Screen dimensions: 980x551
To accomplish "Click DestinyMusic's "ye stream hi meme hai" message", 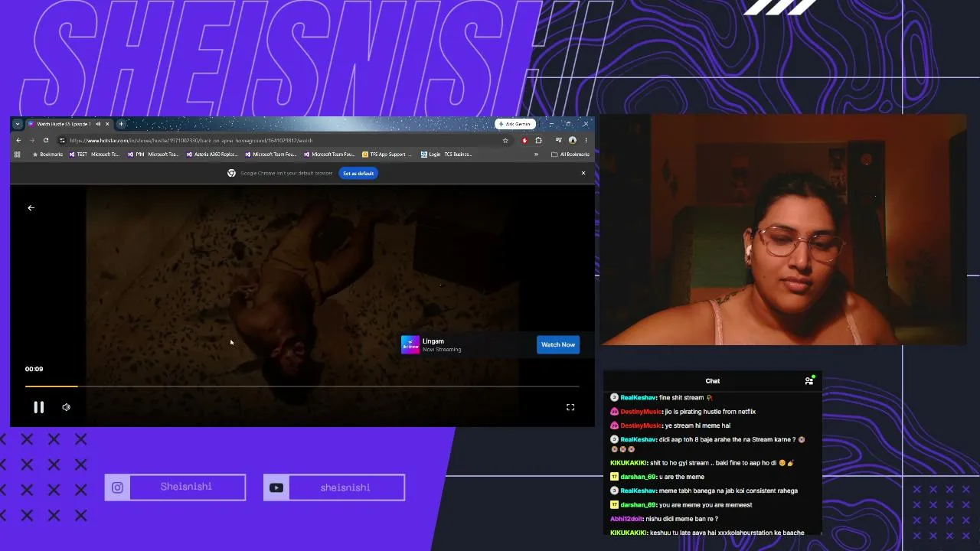I will pos(670,425).
